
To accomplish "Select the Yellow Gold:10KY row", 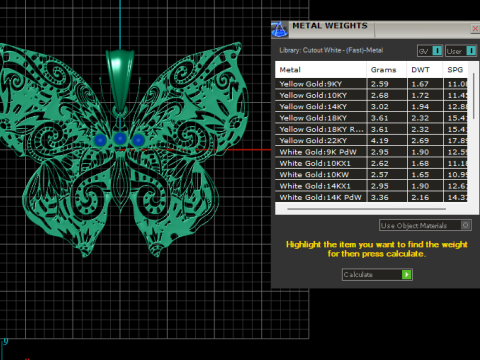I will [x=371, y=95].
